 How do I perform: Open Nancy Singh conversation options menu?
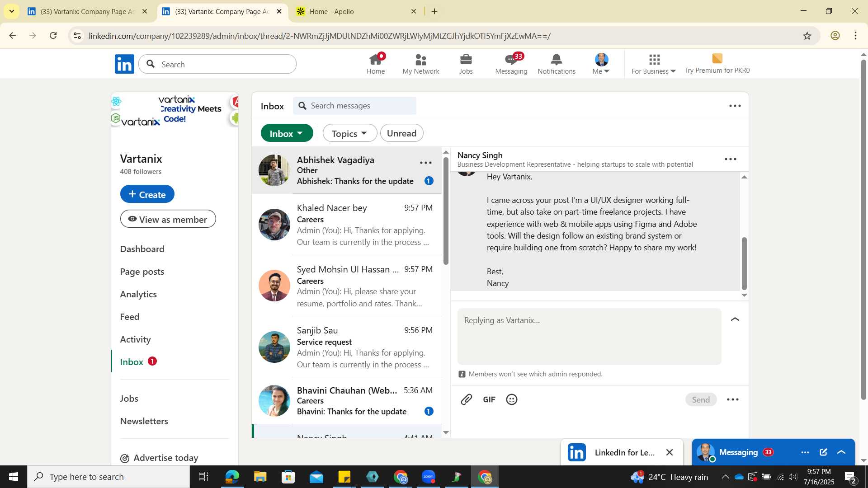pyautogui.click(x=731, y=160)
